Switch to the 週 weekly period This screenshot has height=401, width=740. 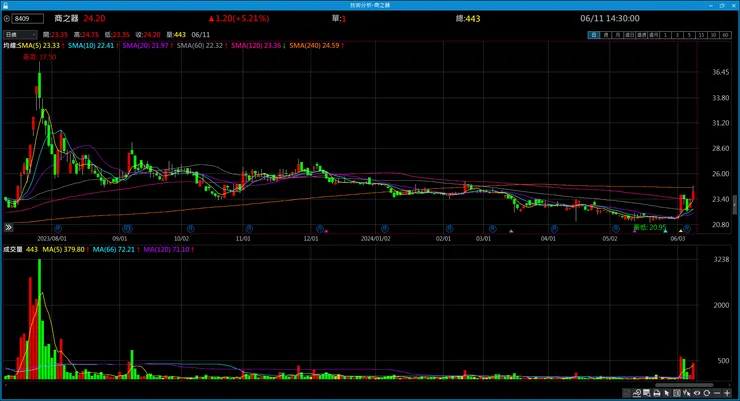[605, 35]
